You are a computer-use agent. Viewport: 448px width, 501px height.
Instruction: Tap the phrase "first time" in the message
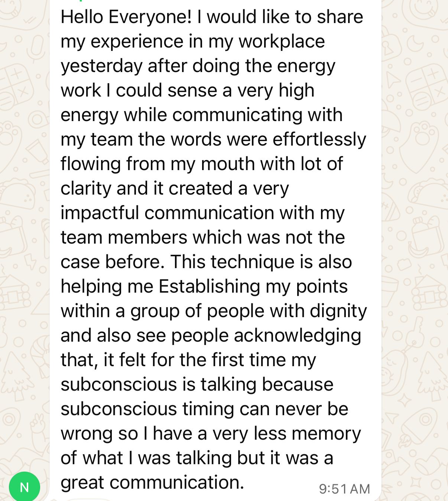[x=238, y=360]
